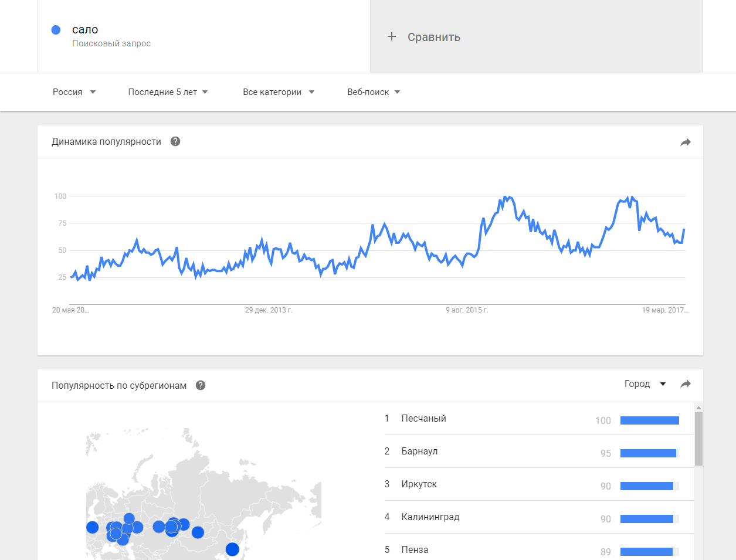Screen dimensions: 736x560
Task: Choose Иркутск in the ranking list
Action: click(419, 484)
